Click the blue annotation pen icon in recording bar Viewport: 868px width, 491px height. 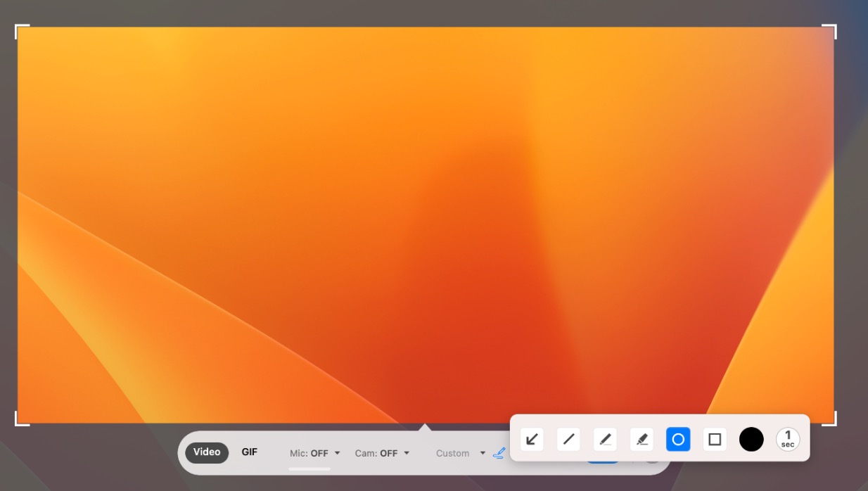(x=499, y=453)
